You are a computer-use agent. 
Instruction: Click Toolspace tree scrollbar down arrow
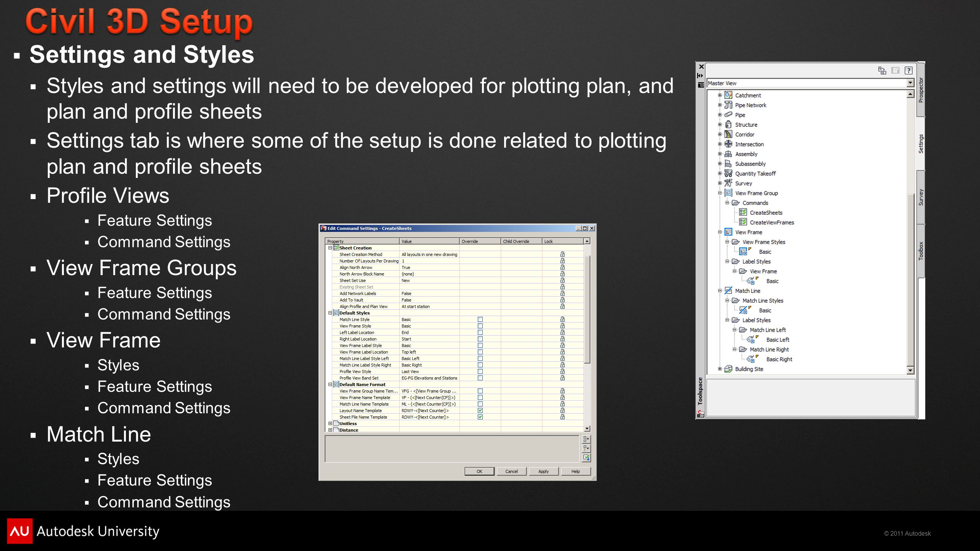click(x=910, y=370)
